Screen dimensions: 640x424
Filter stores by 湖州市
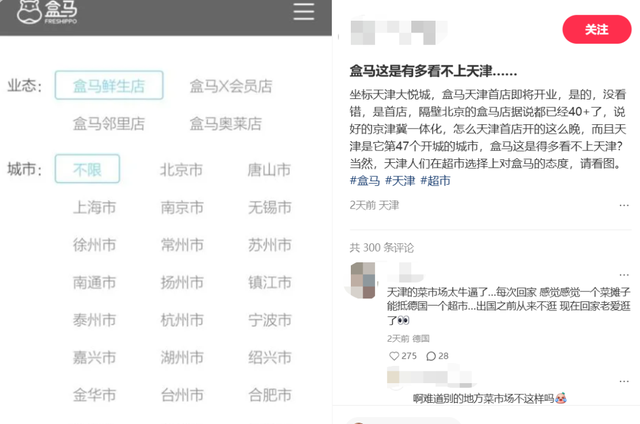click(182, 357)
